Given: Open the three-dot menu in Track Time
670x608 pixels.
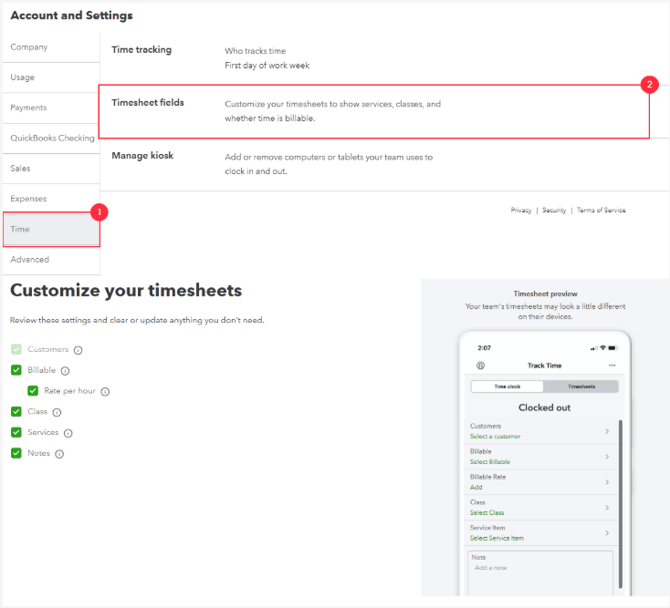Looking at the screenshot, I should (x=612, y=366).
